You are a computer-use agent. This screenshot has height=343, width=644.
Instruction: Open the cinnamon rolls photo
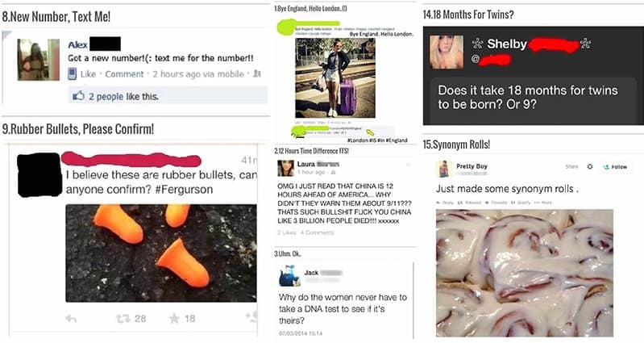525,273
